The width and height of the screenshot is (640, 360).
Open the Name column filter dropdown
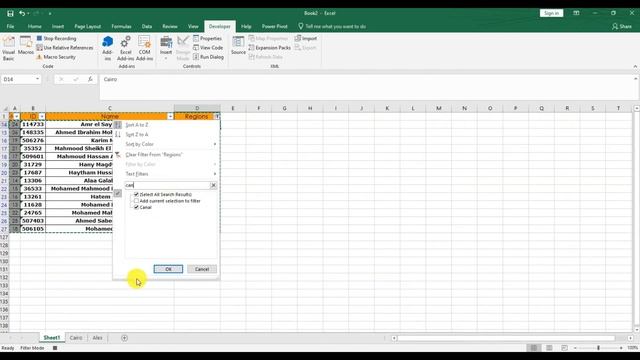pyautogui.click(x=170, y=117)
